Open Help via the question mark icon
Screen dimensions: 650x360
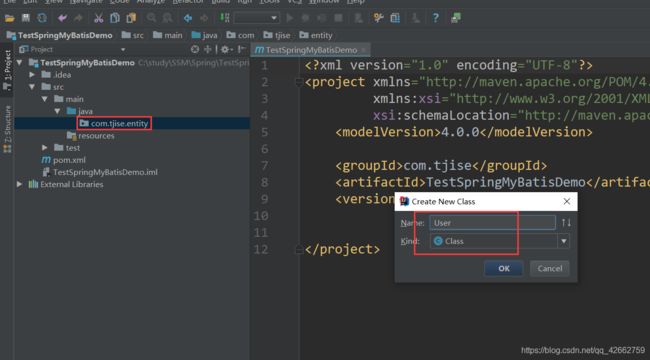pos(435,18)
